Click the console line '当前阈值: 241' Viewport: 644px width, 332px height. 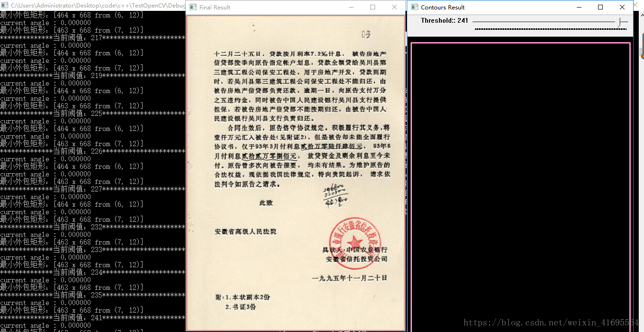coord(93,318)
